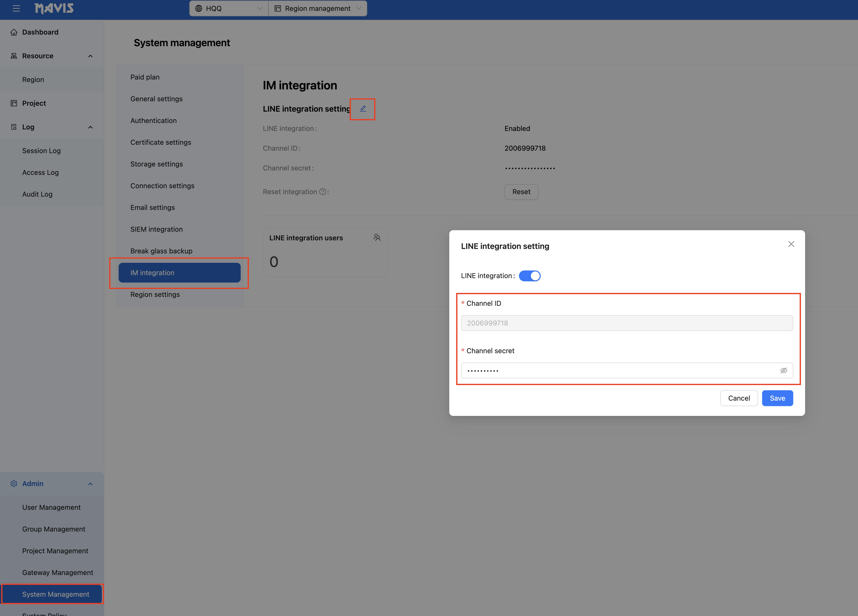
Task: Click the MAVIS logo
Action: [54, 8]
